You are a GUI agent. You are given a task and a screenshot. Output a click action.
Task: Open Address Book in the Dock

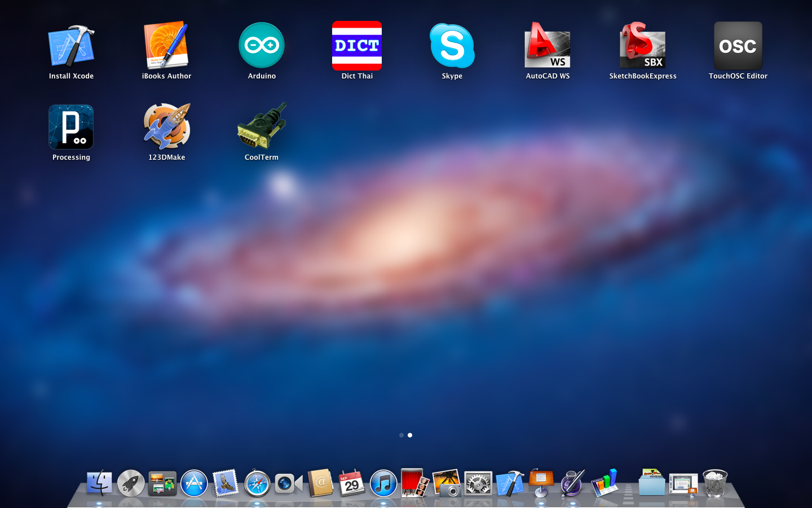point(320,484)
